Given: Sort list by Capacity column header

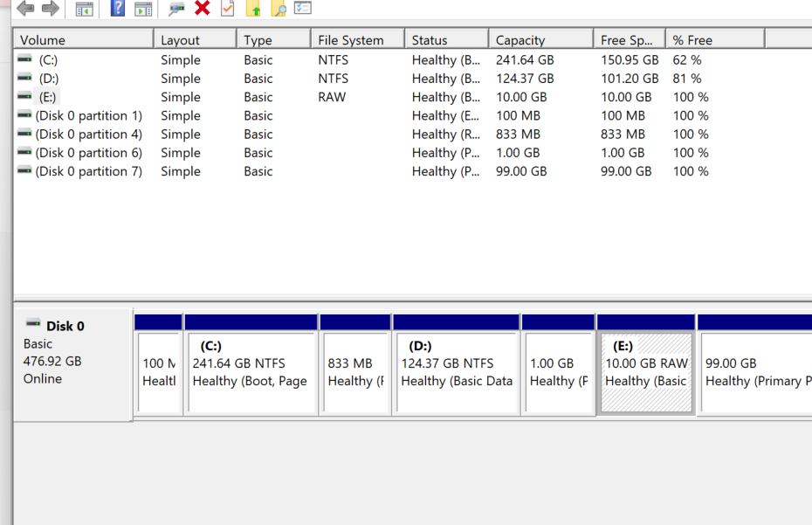Looking at the screenshot, I should pyautogui.click(x=540, y=40).
